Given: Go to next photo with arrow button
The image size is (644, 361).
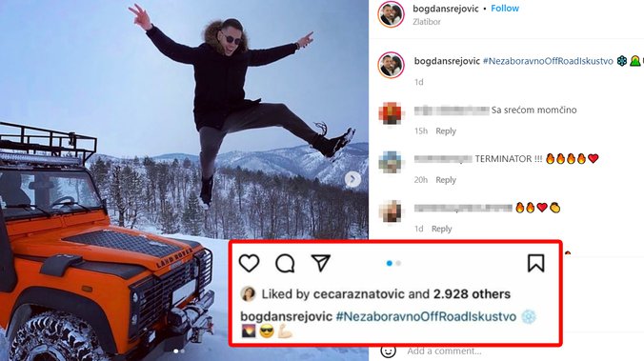Looking at the screenshot, I should [x=352, y=179].
